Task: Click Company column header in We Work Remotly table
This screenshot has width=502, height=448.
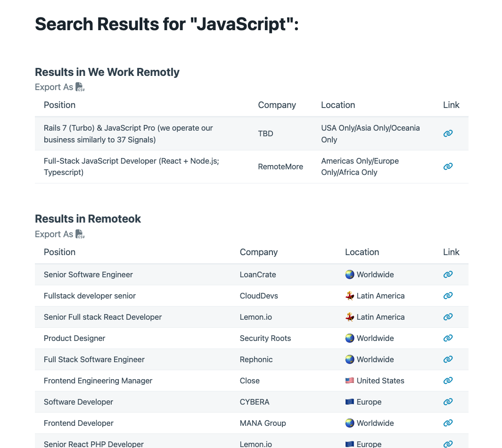Action: point(277,105)
